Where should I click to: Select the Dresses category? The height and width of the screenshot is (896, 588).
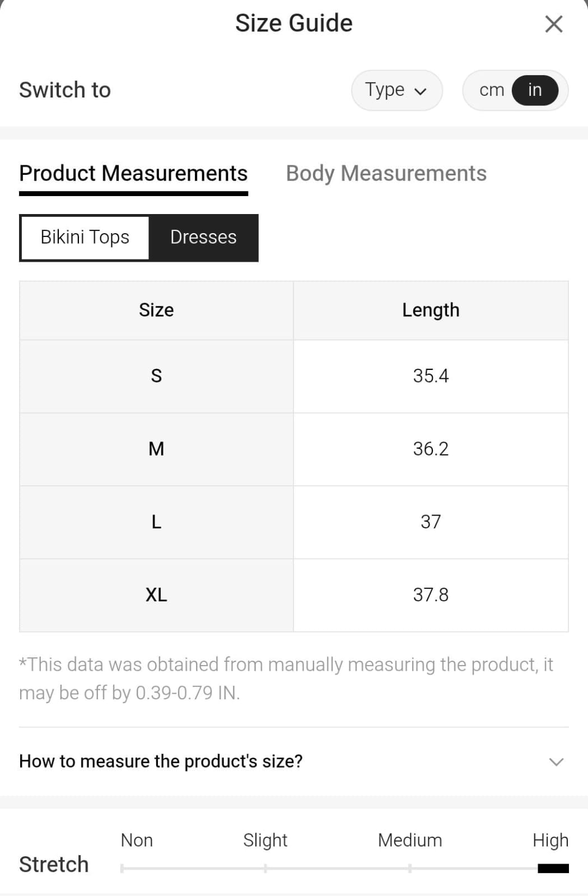click(x=203, y=238)
